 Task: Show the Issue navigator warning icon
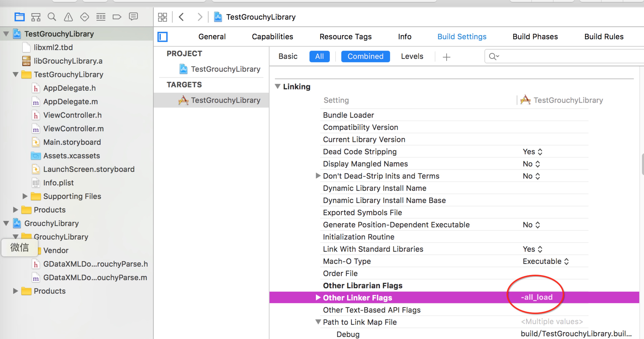[x=68, y=17]
